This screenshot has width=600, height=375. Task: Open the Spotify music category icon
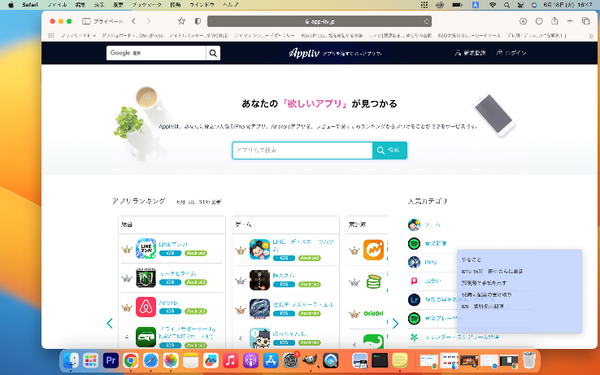click(x=414, y=243)
